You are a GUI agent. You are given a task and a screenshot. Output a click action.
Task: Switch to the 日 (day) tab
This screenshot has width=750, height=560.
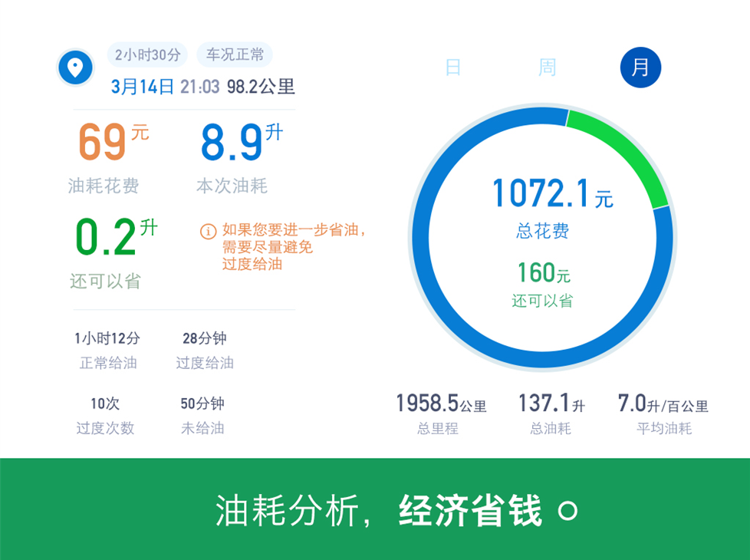pos(452,68)
